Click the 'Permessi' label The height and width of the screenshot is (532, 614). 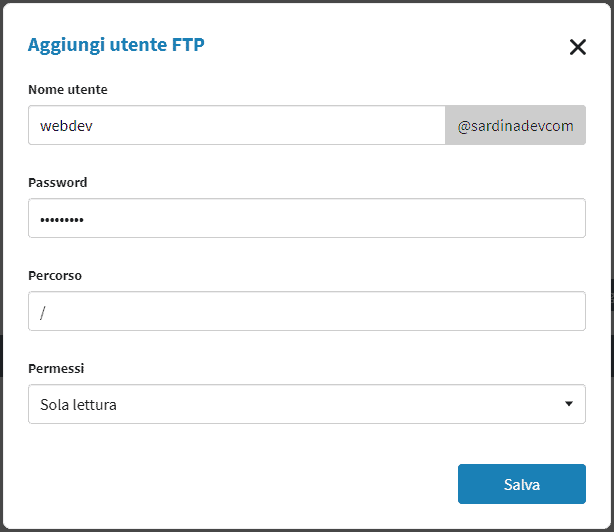point(56,368)
